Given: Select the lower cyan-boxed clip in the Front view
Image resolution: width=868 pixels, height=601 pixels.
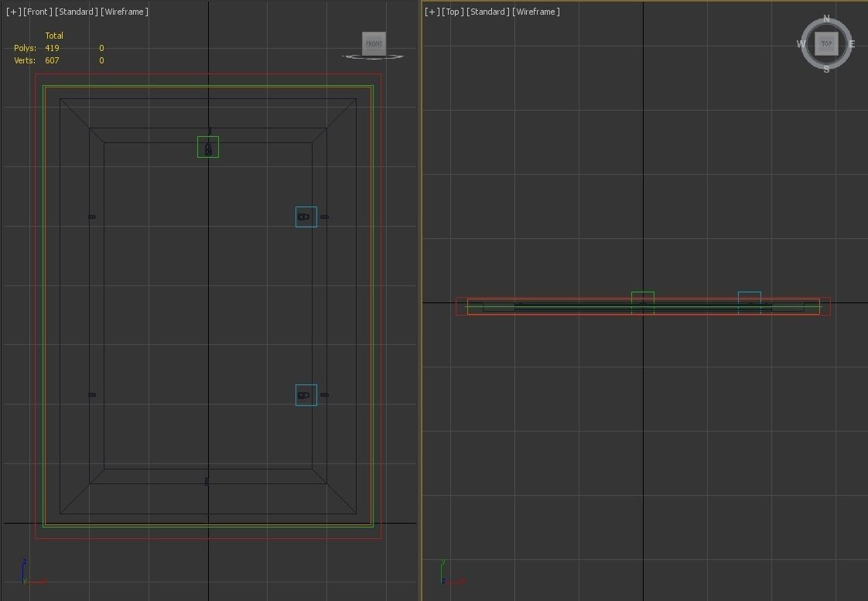Looking at the screenshot, I should pyautogui.click(x=306, y=395).
